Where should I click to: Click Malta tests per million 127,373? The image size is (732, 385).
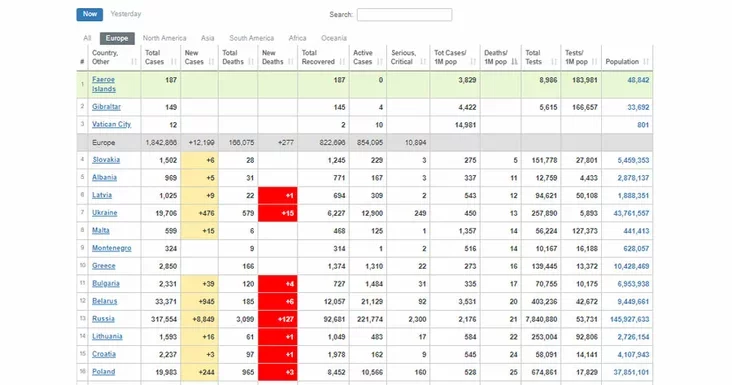(x=586, y=231)
